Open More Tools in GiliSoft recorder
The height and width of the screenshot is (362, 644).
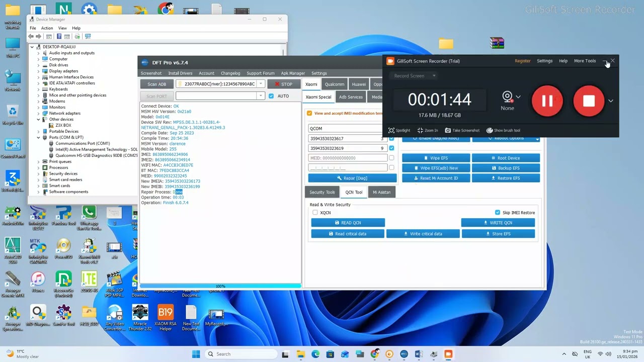coord(585,61)
